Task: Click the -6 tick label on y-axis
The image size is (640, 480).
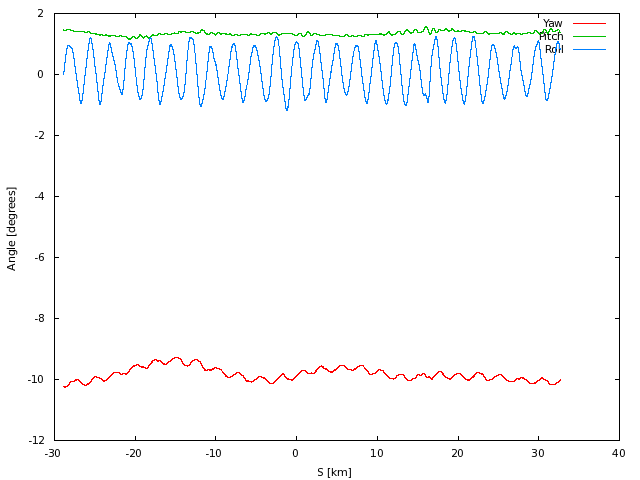Action: (x=38, y=257)
